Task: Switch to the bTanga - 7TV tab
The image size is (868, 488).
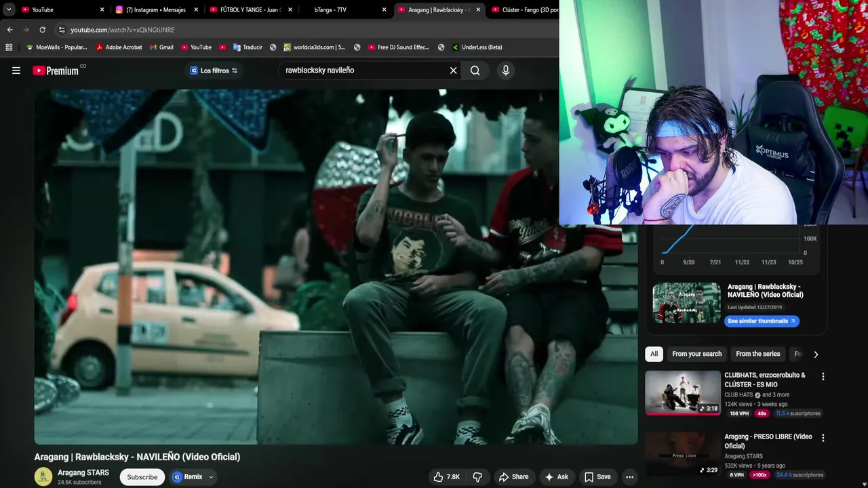Action: pyautogui.click(x=344, y=9)
